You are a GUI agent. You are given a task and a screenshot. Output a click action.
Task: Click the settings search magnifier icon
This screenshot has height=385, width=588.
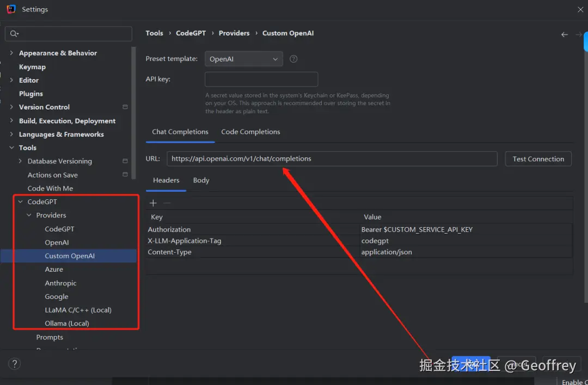click(14, 34)
